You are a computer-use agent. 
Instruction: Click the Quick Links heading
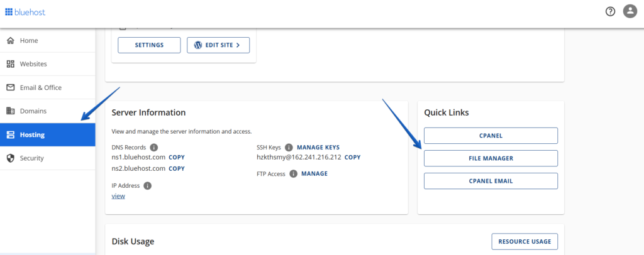[447, 112]
